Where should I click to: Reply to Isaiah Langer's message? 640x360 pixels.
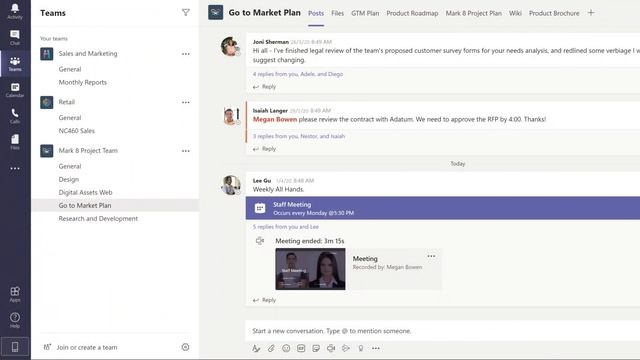(264, 149)
